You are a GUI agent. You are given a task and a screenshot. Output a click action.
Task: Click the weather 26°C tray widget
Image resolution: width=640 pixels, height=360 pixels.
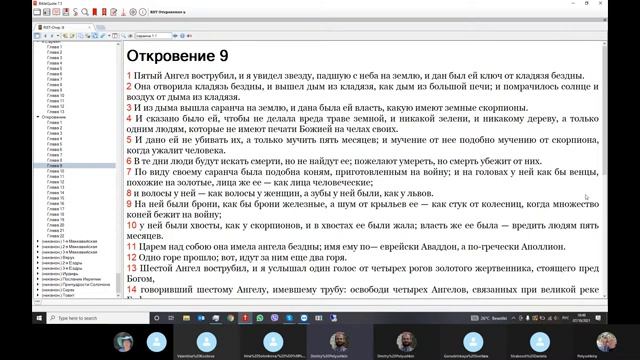(489, 318)
